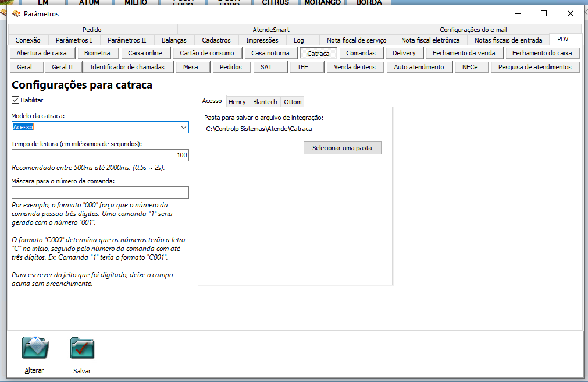
Task: Uncheck the Habilitar checkbox
Action: click(15, 100)
